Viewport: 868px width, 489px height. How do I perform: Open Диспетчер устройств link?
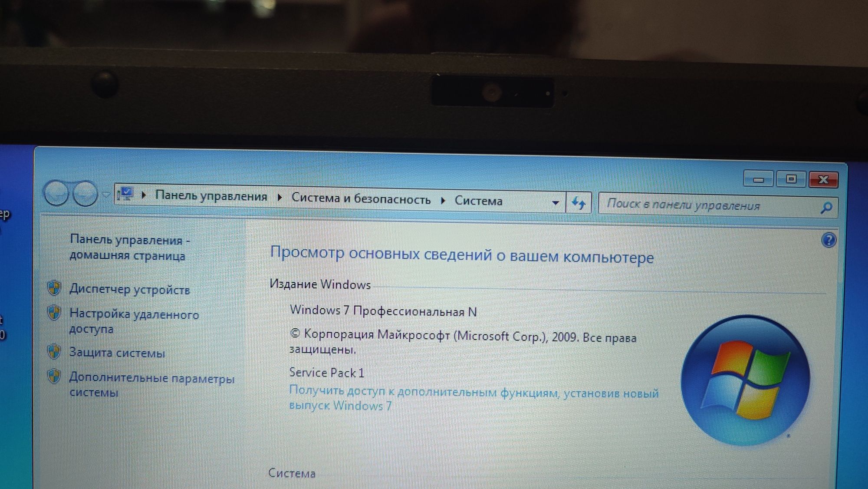pyautogui.click(x=129, y=289)
